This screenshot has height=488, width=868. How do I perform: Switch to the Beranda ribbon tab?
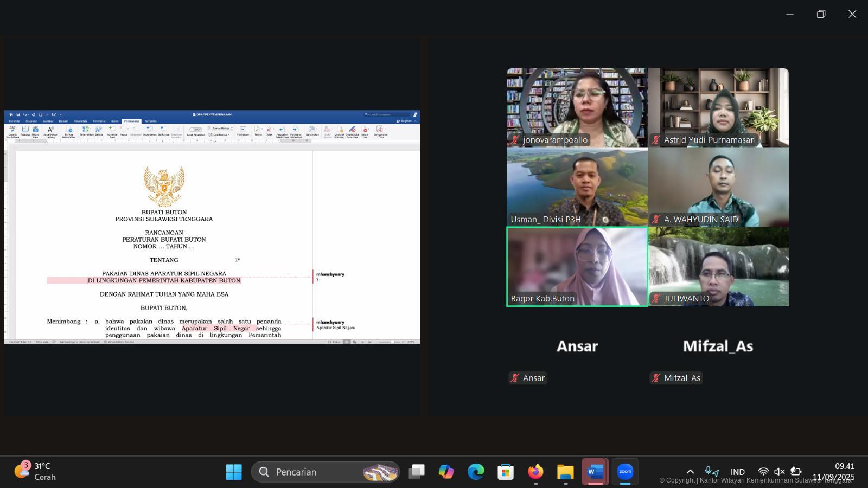pos(14,121)
